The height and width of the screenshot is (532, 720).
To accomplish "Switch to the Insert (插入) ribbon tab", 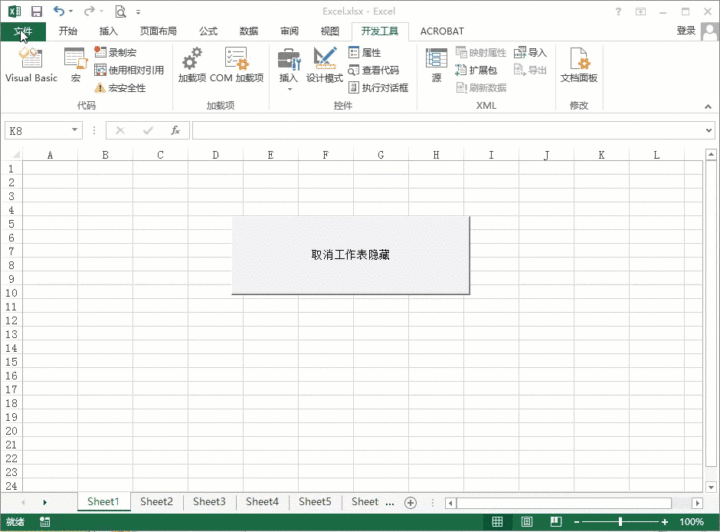I will click(x=108, y=31).
